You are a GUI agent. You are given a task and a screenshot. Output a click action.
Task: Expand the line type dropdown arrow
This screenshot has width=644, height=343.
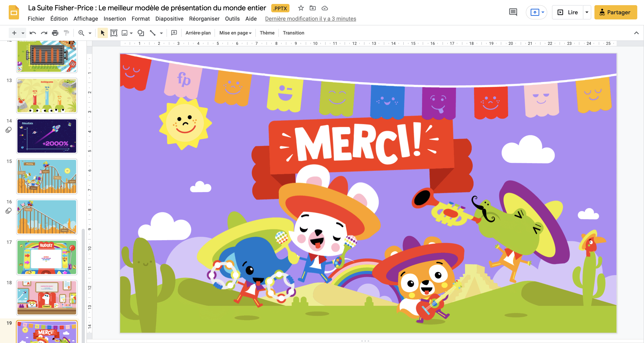(x=161, y=33)
